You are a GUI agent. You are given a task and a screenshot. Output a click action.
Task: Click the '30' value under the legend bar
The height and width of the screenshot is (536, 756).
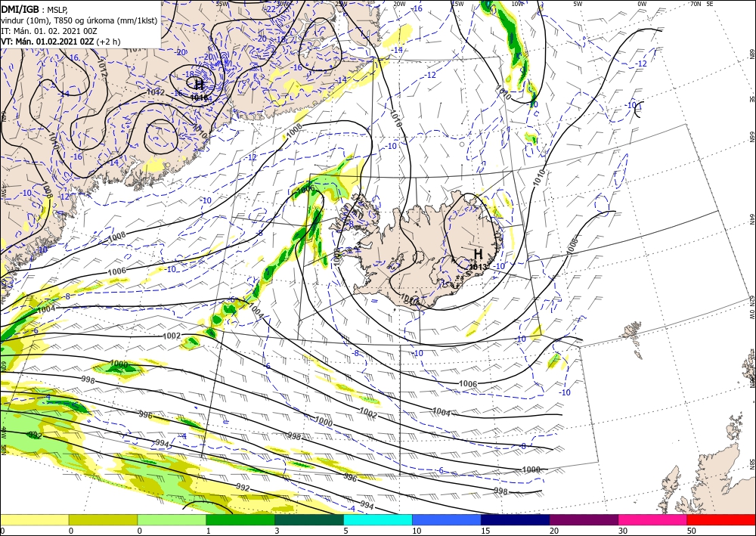click(622, 531)
